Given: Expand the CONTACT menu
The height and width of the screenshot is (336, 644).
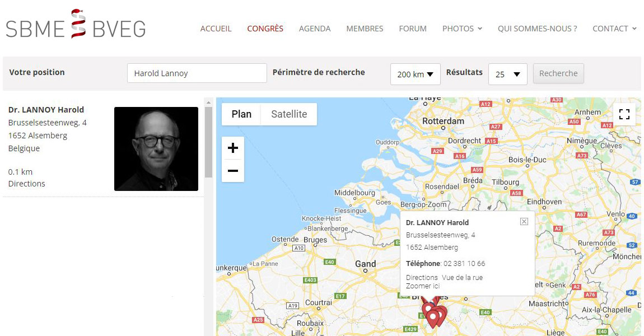Looking at the screenshot, I should [x=614, y=29].
